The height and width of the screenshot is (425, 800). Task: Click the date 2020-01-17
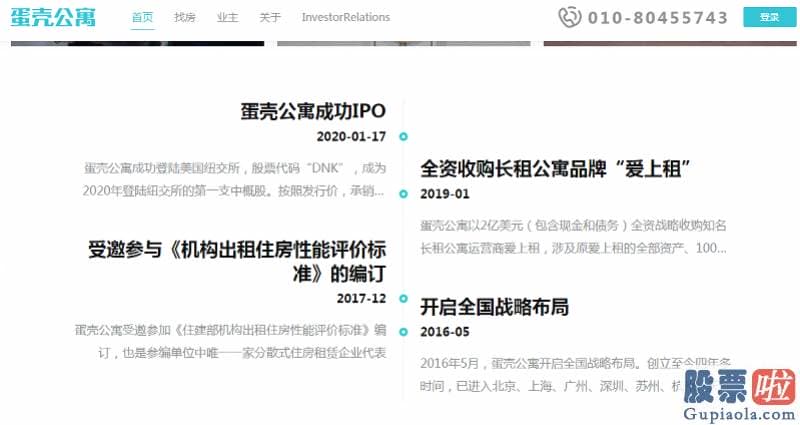[351, 137]
